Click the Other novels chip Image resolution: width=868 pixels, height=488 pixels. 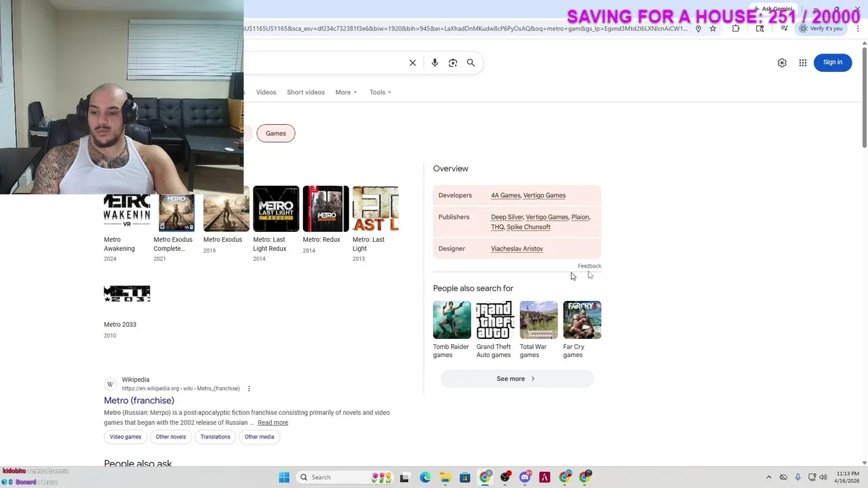171,437
